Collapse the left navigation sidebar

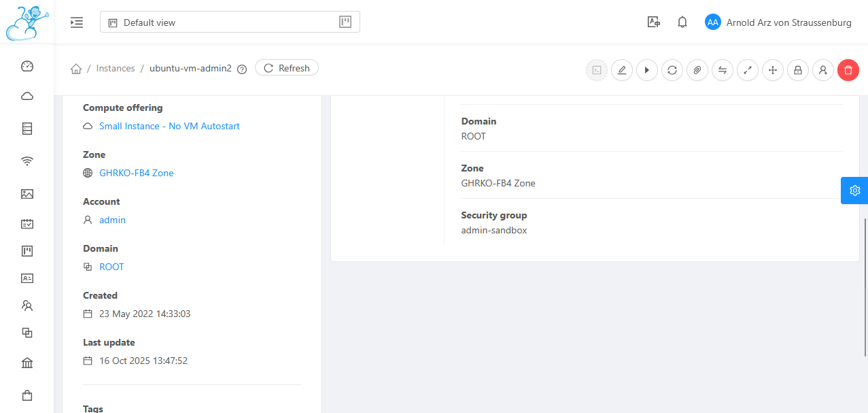[76, 22]
